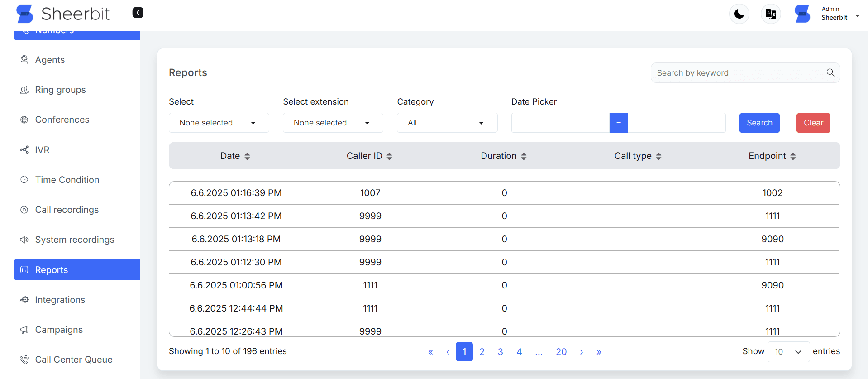Toggle dark mode with moon icon
The width and height of the screenshot is (868, 379).
point(739,14)
